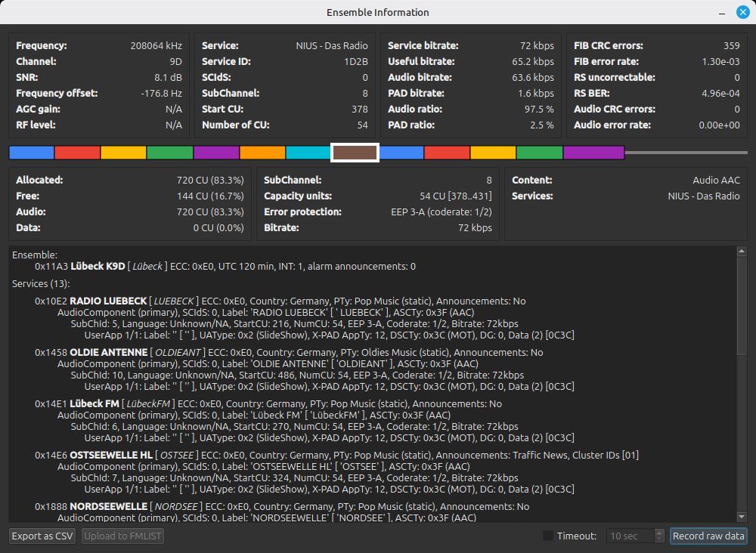
Task: Select the cyan subchannel segment
Action: (308, 153)
